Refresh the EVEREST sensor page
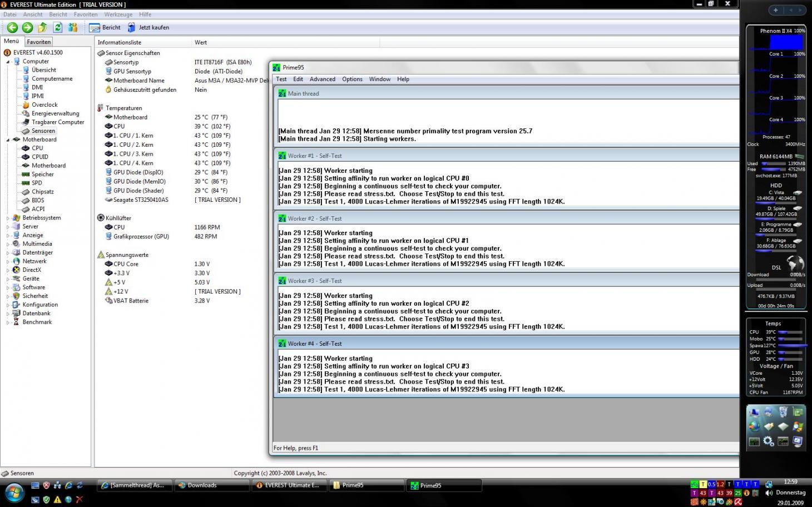Image resolution: width=812 pixels, height=507 pixels. click(57, 27)
